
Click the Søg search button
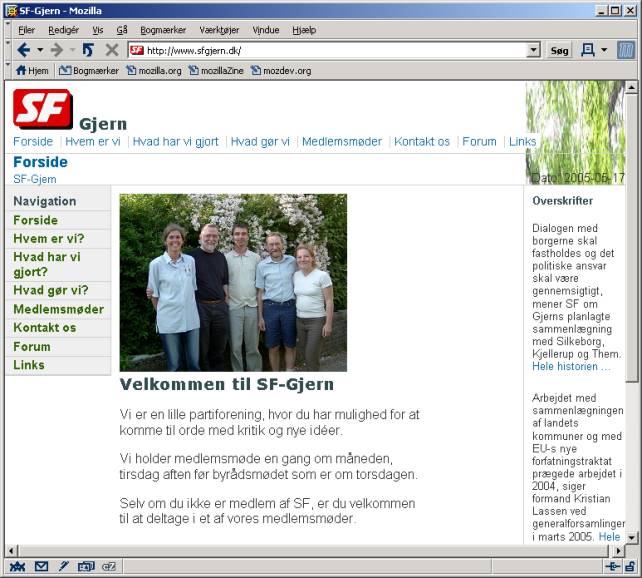559,50
